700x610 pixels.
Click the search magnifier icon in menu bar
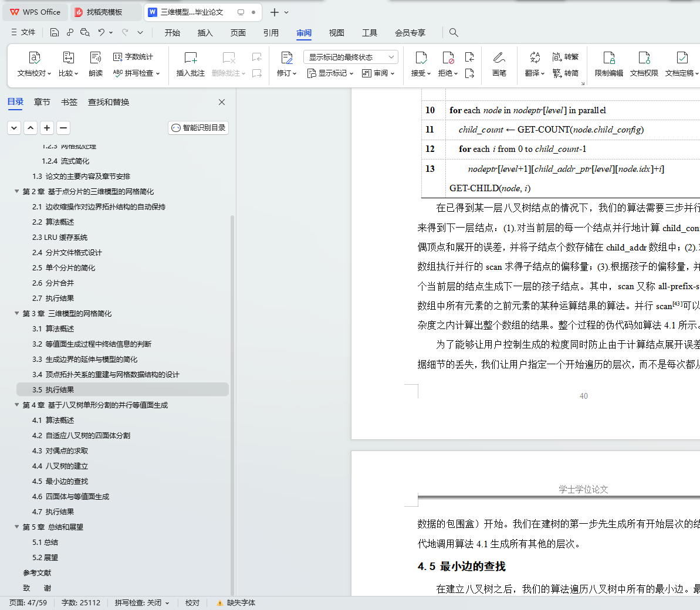[x=454, y=33]
